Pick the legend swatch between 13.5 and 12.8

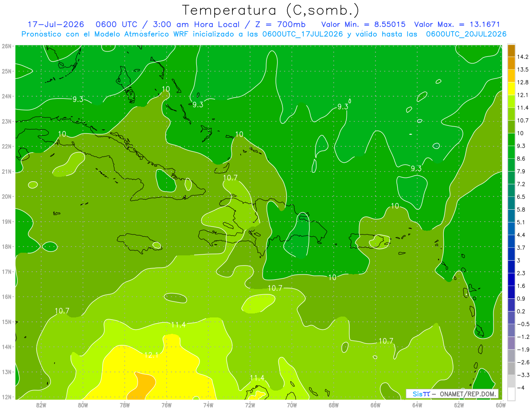[511, 76]
